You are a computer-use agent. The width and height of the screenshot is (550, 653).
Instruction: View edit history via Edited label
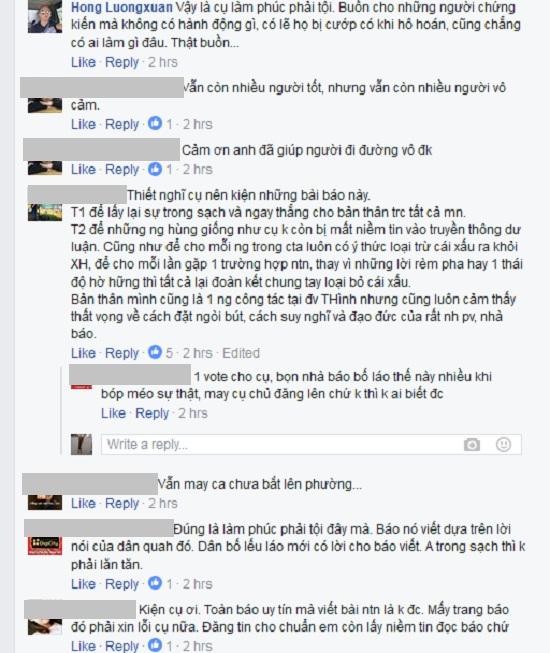click(x=241, y=353)
